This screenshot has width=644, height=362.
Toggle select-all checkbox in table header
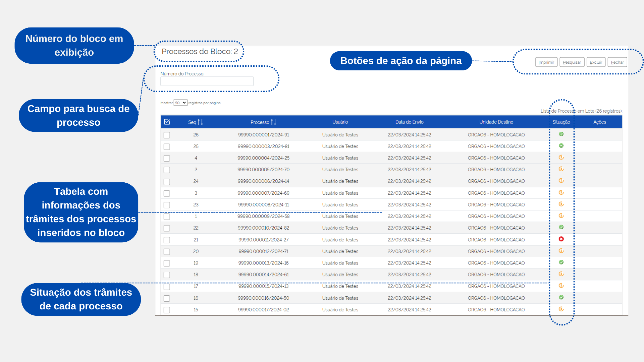coord(167,122)
